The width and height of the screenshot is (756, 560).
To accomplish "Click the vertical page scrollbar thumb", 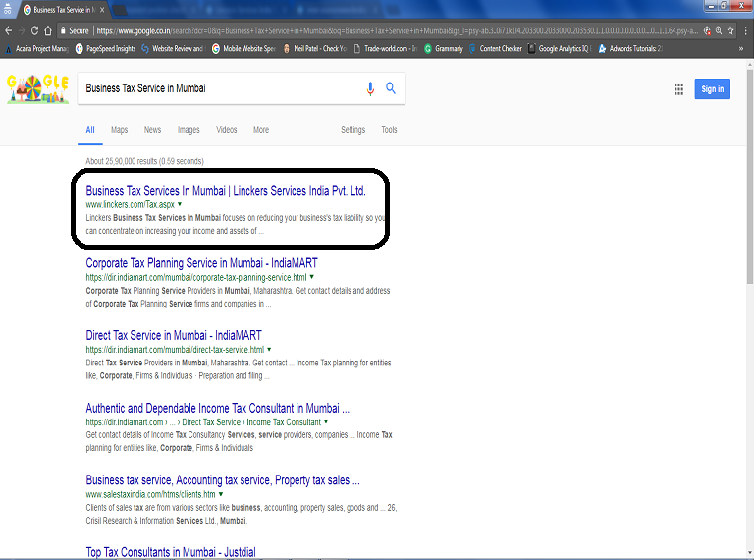I will 750,177.
